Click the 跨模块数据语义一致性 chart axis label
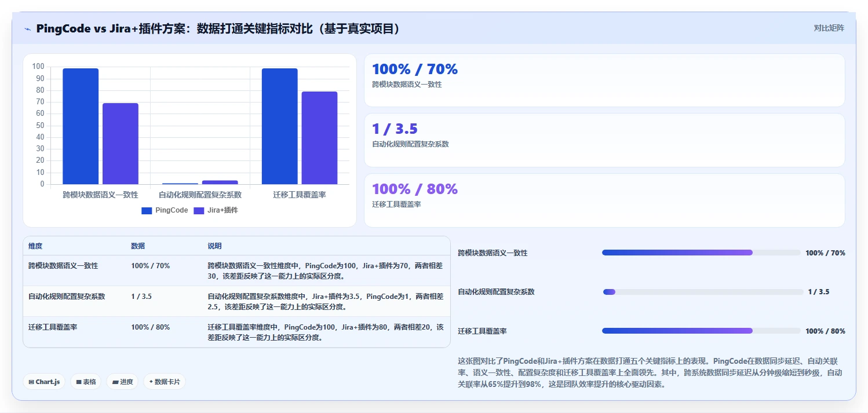The width and height of the screenshot is (868, 413). pyautogui.click(x=100, y=195)
